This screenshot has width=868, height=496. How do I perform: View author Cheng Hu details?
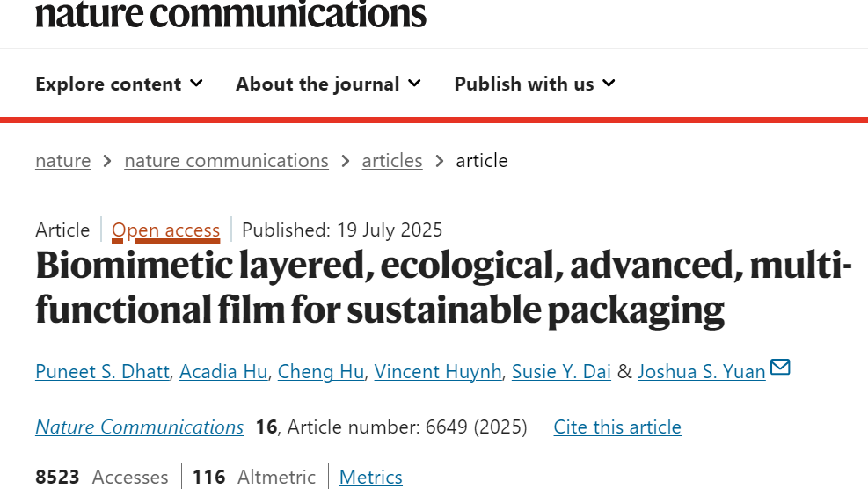tap(320, 372)
